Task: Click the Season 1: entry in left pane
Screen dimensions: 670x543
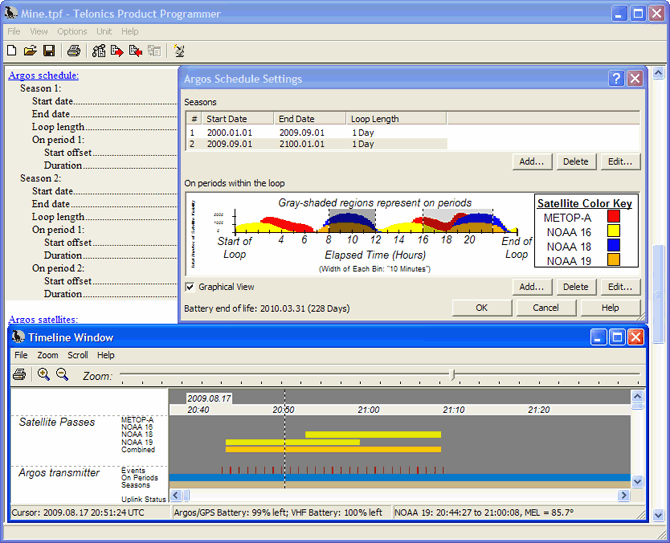Action: (41, 88)
